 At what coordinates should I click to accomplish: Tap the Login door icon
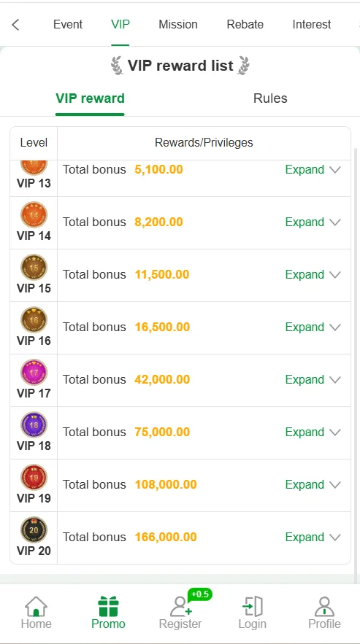[252, 607]
